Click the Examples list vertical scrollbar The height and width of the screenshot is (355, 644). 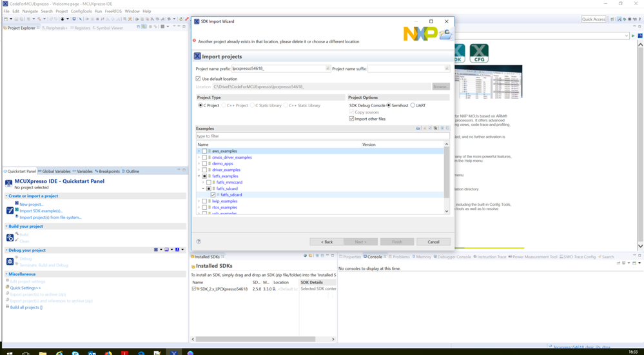point(447,172)
